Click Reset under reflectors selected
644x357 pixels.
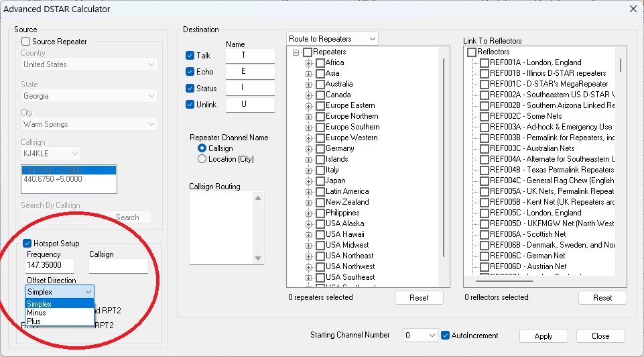(602, 298)
